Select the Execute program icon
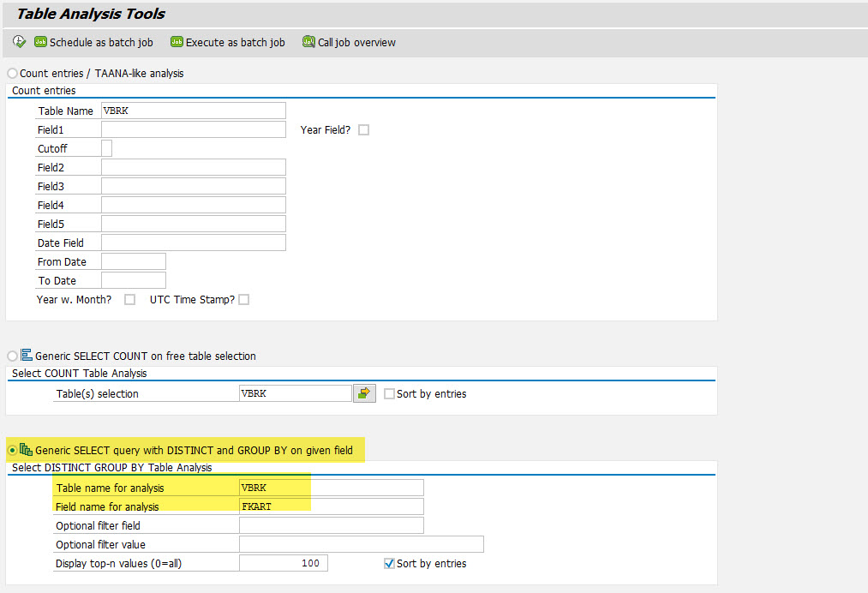This screenshot has height=593, width=868. pyautogui.click(x=18, y=41)
